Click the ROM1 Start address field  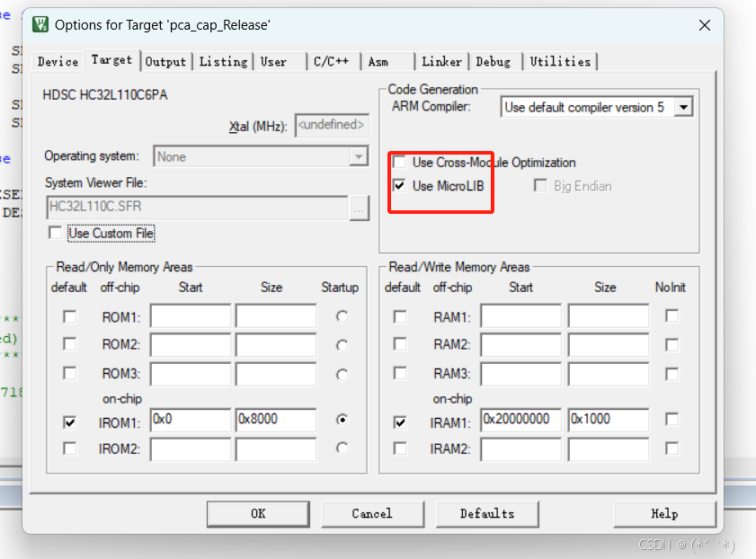[191, 316]
